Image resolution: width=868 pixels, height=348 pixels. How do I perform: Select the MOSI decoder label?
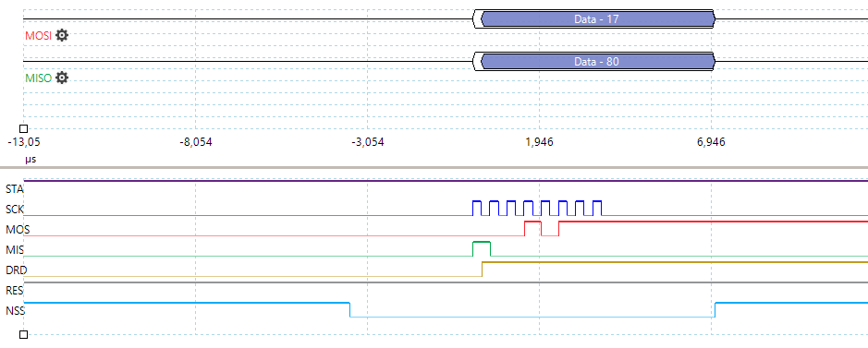(x=39, y=35)
